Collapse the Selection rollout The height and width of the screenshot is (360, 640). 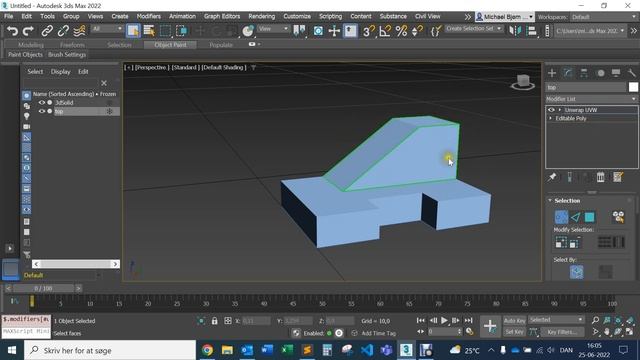550,200
